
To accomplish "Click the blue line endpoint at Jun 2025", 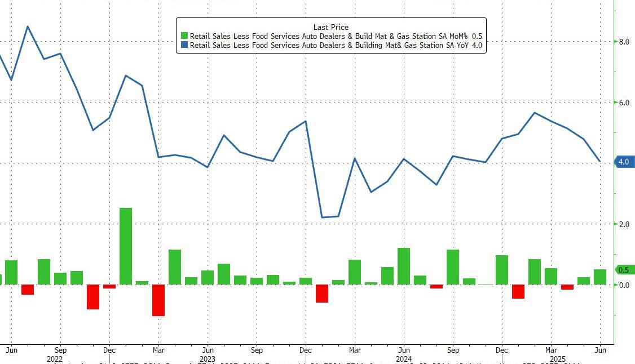I will [x=600, y=161].
